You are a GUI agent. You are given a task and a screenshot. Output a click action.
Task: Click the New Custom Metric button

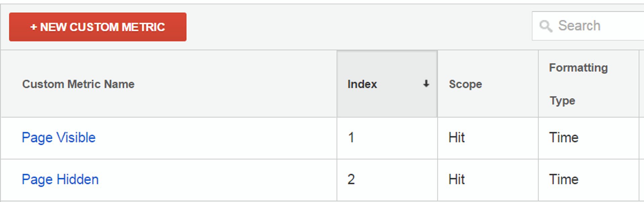coord(98,27)
